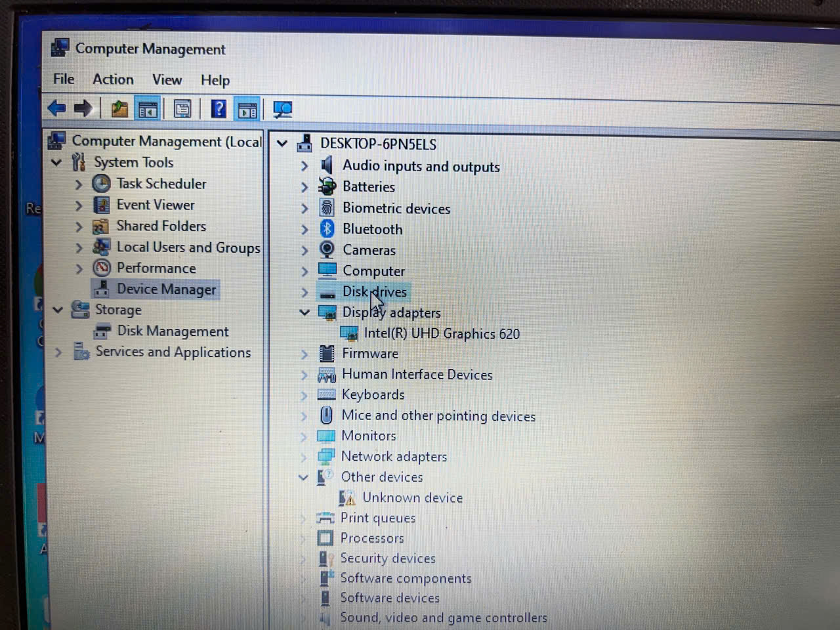The height and width of the screenshot is (630, 840).
Task: Collapse the Other devices node
Action: point(303,477)
